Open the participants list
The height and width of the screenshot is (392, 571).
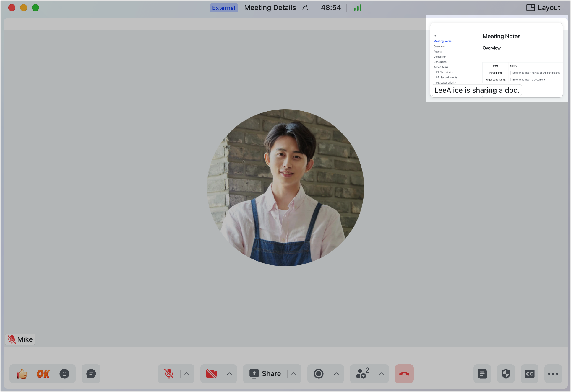click(363, 373)
